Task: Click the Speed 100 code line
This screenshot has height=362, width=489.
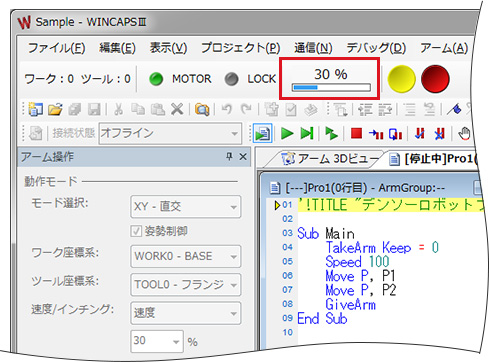Action: [357, 262]
